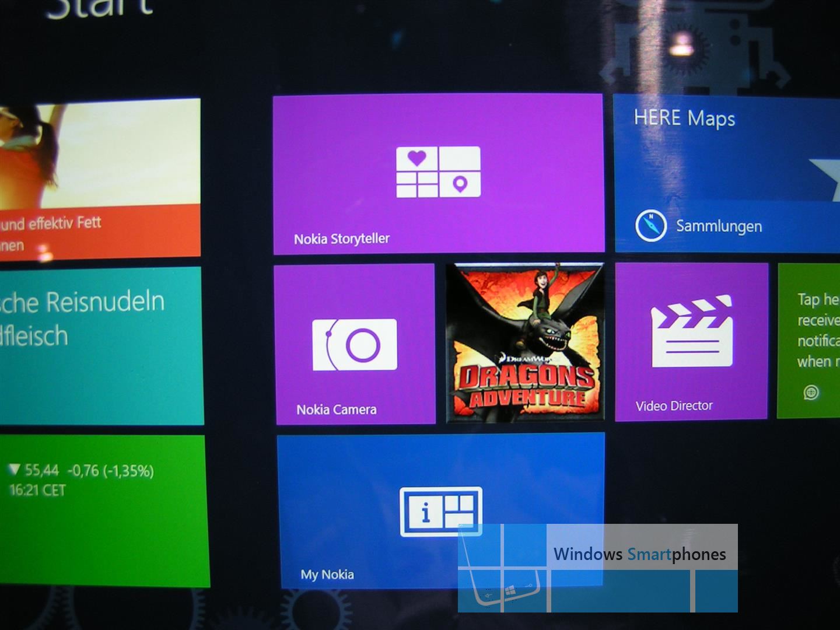Open Video Director clapperboard icon
The width and height of the screenshot is (840, 630).
(692, 331)
